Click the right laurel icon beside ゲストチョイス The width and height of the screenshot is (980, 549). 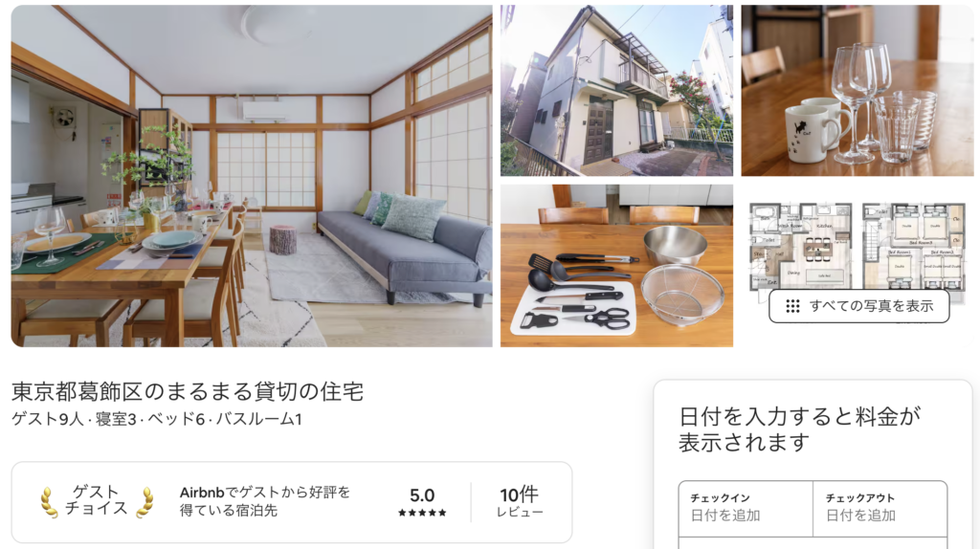point(145,503)
